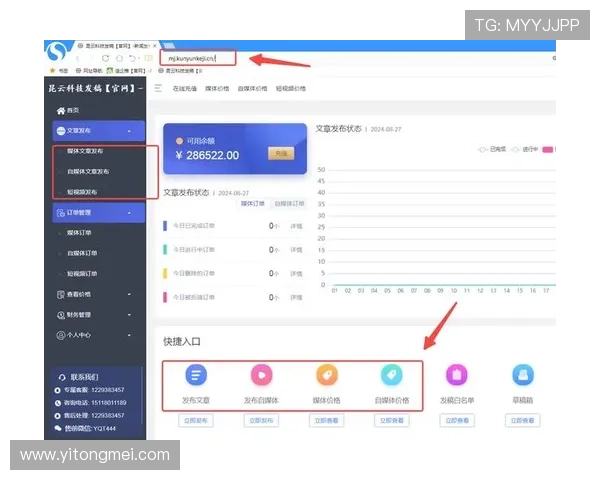This screenshot has width=600, height=480.
Task: Click the browser address bar URL field
Action: 198,58
